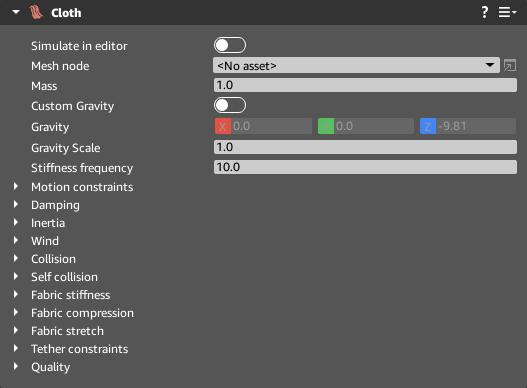Click the Gravity label
Viewport: 527px width, 388px height.
click(x=50, y=127)
